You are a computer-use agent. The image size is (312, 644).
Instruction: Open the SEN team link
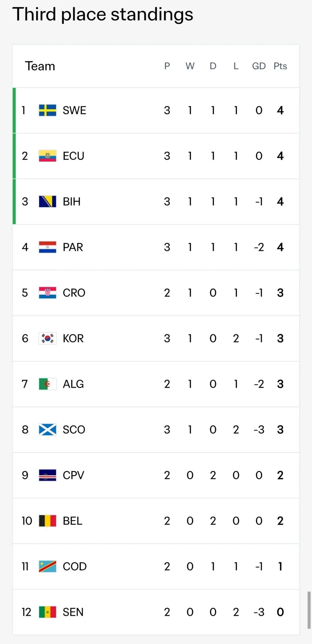[x=73, y=612]
